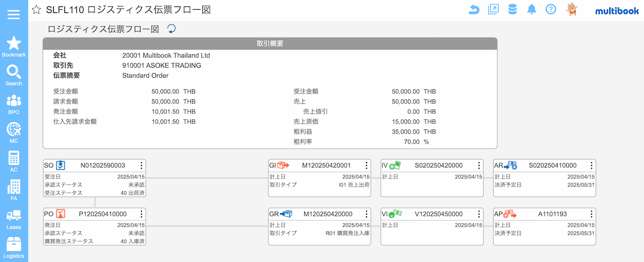Viewport: 644px width, 262px height.
Task: Select the BPO sidebar module
Action: click(x=13, y=105)
